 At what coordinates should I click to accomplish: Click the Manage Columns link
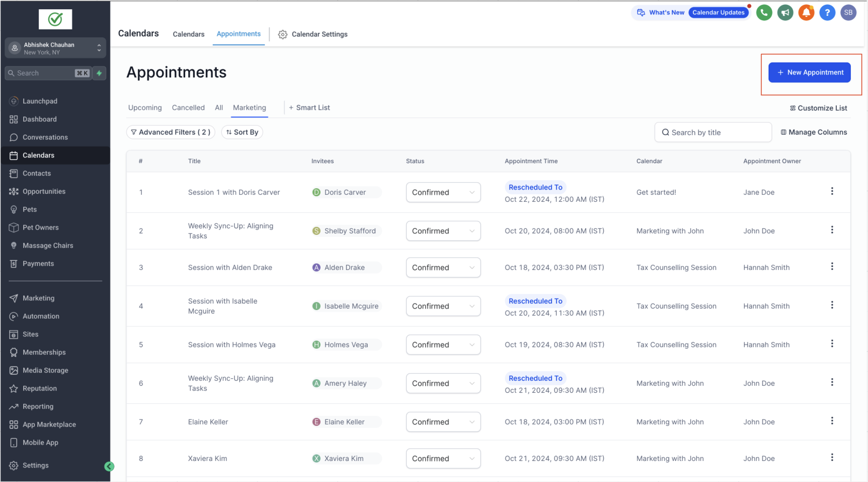(813, 132)
